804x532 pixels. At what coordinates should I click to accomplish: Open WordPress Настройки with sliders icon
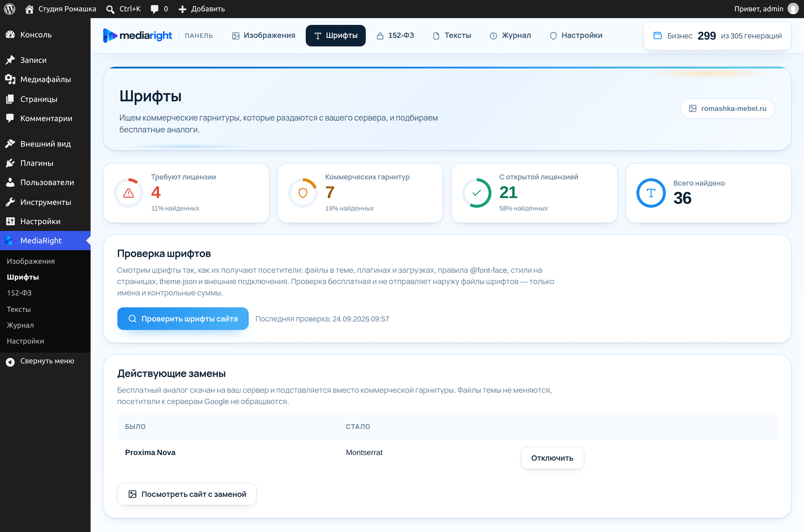[46, 222]
